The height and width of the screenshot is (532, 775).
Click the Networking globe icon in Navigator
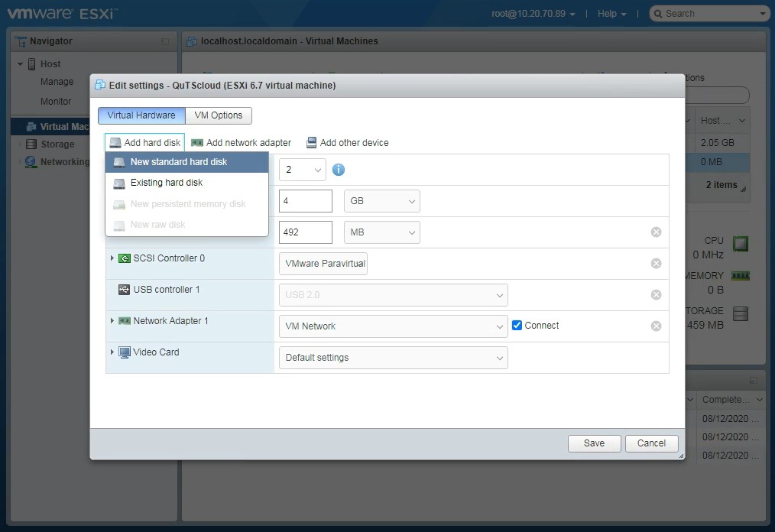[x=31, y=162]
